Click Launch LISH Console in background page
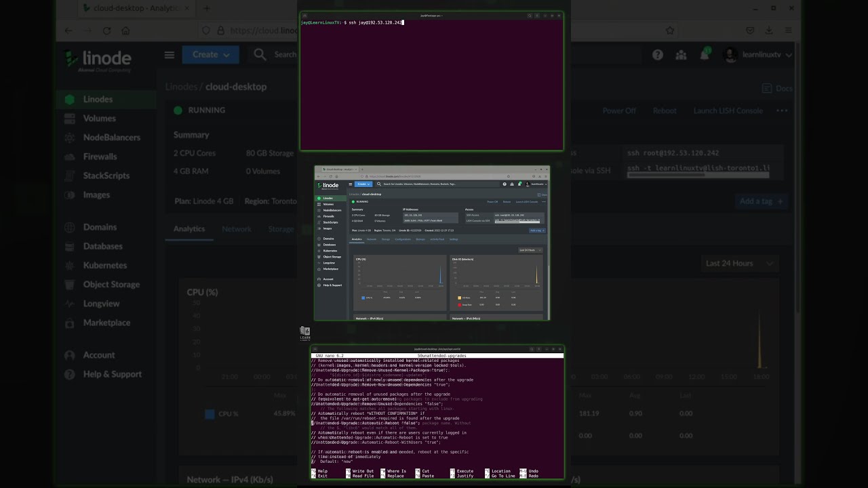Screen dimensions: 868x488 pyautogui.click(x=728, y=110)
